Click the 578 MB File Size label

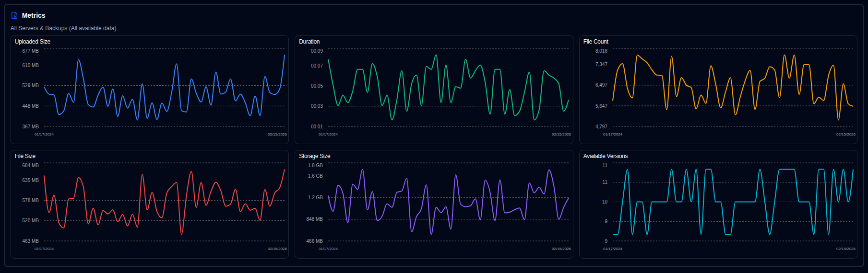pos(31,200)
